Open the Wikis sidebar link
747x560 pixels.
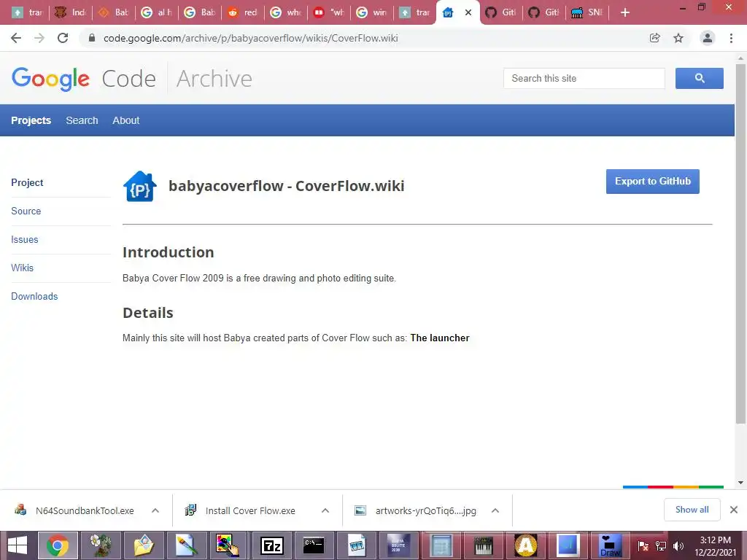click(22, 268)
